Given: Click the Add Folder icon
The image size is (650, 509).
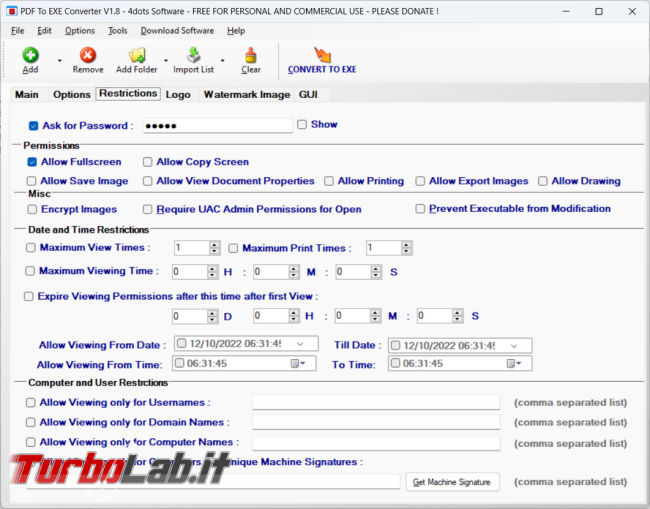Looking at the screenshot, I should [x=137, y=55].
